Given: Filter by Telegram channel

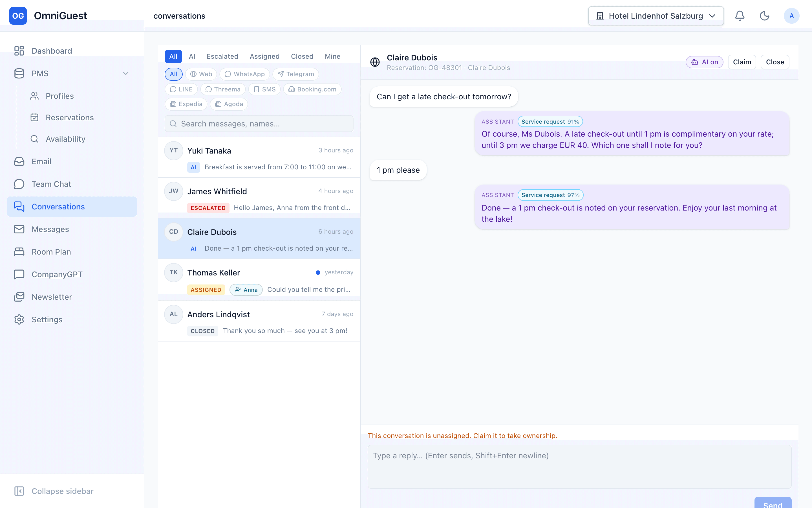Looking at the screenshot, I should pos(295,74).
